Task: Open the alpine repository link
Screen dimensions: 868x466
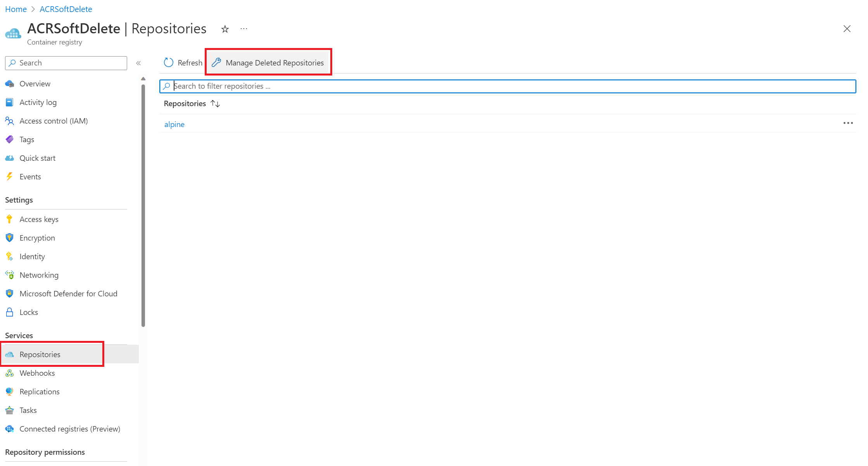Action: coord(174,124)
